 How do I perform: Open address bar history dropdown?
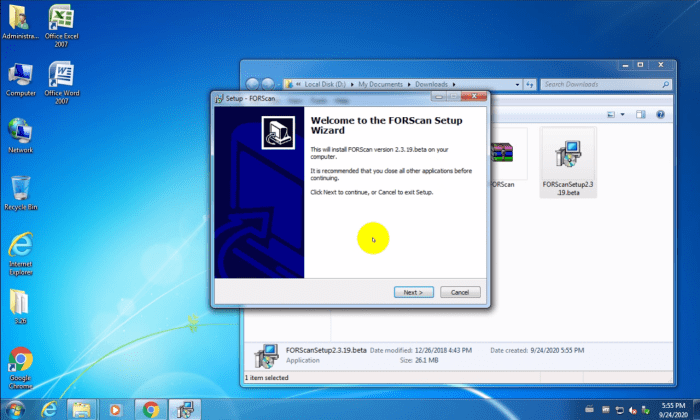point(517,84)
